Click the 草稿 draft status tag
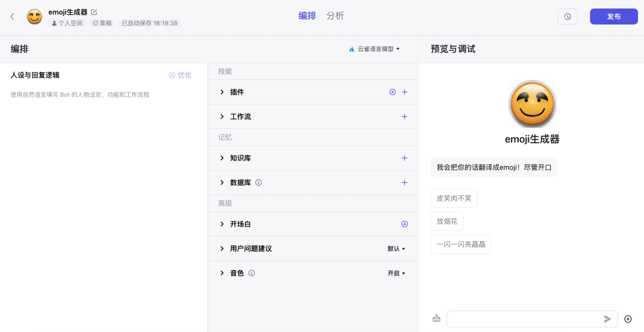The height and width of the screenshot is (332, 644). pyautogui.click(x=103, y=23)
